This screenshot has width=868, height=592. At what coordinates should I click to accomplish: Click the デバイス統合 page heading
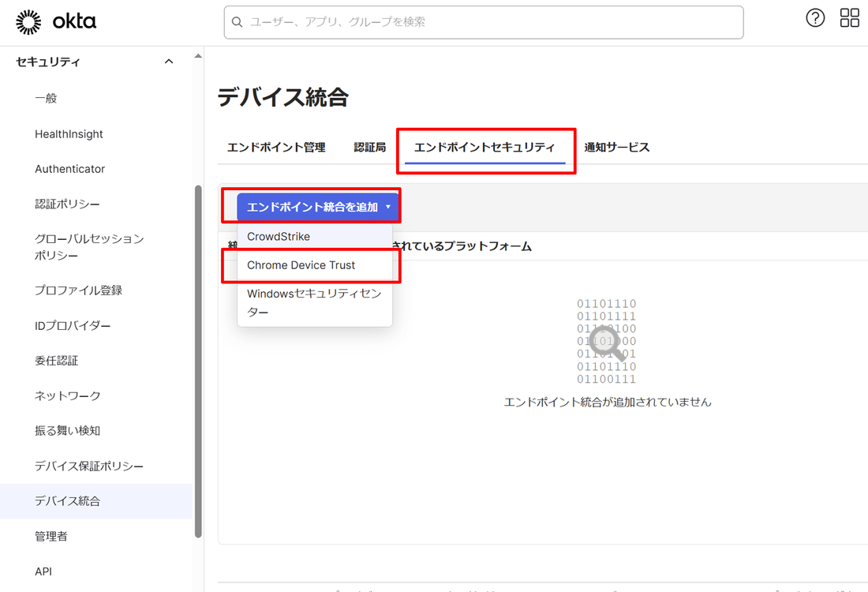coord(282,97)
